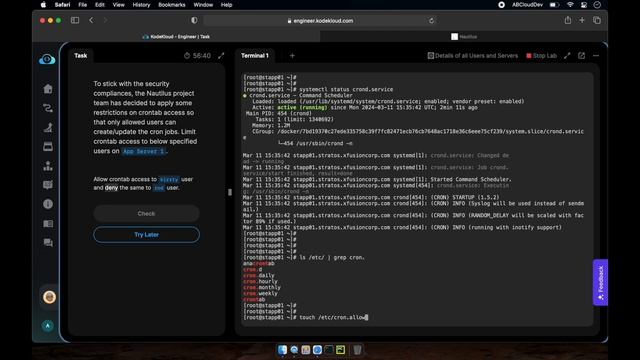Click the box-shaped sidebar icon above the hierarchy icon

pyautogui.click(x=48, y=147)
